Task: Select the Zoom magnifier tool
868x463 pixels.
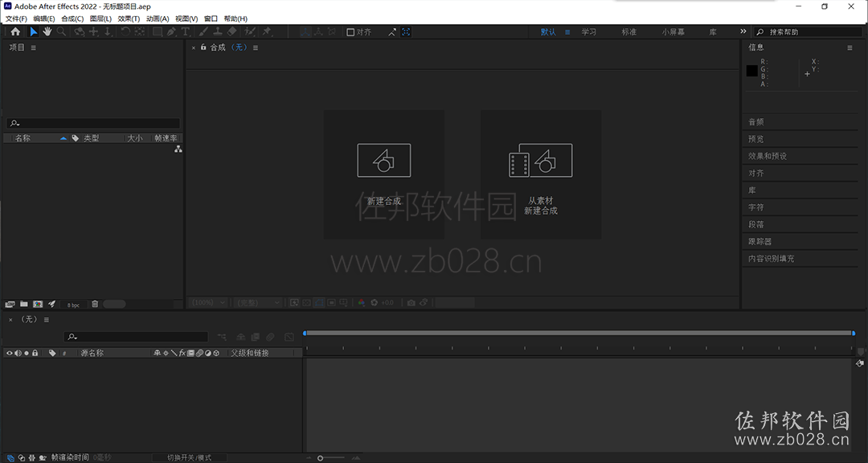Action: coord(61,31)
